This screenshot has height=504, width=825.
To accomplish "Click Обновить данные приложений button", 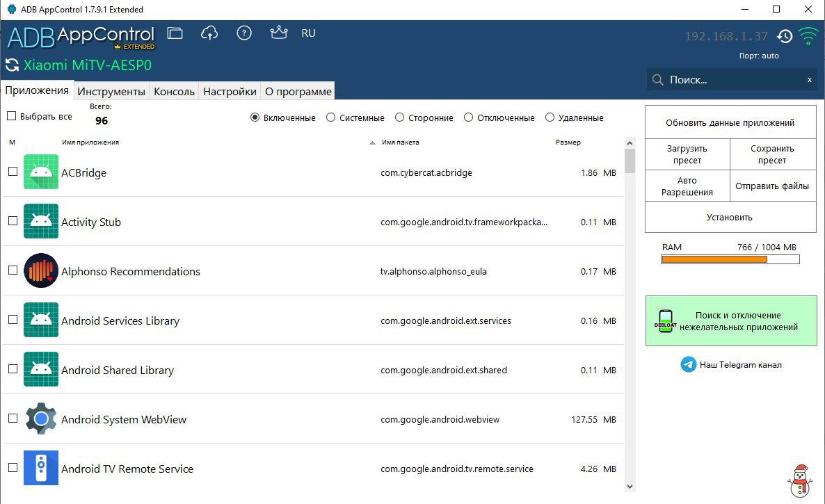I will (730, 122).
